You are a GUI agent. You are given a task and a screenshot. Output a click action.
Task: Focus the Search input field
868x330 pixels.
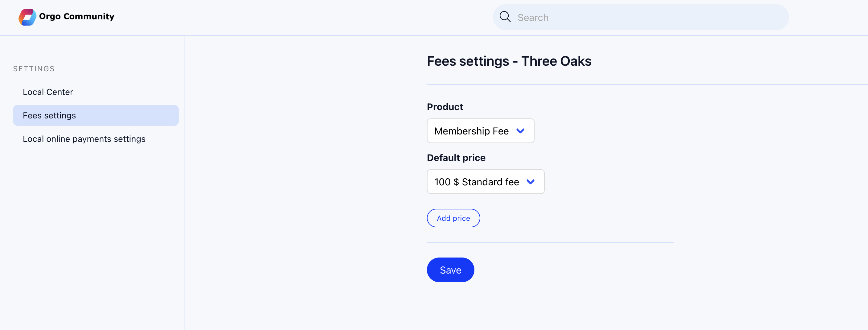(x=641, y=17)
